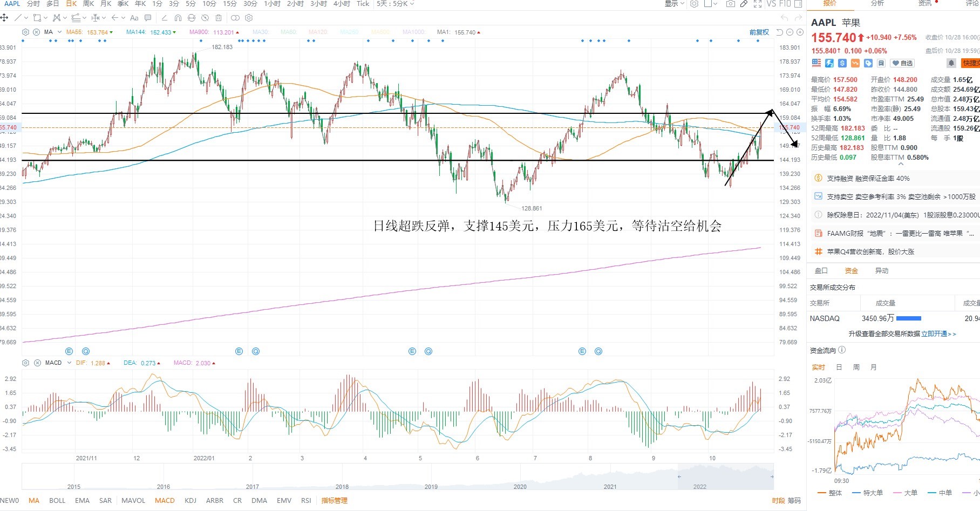Add a comment bubble annotation
Viewport: 980px width, 511px height.
point(148,18)
